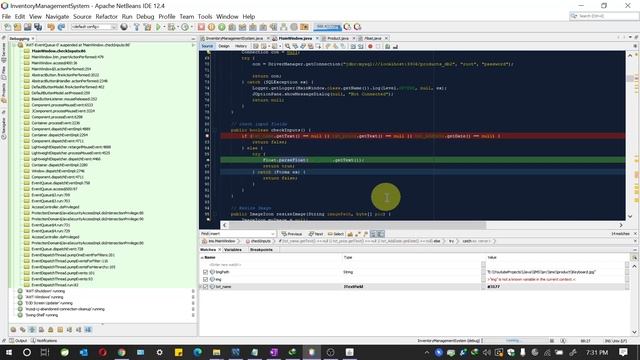Close the find bar
The image size is (640, 360).
tap(635, 233)
